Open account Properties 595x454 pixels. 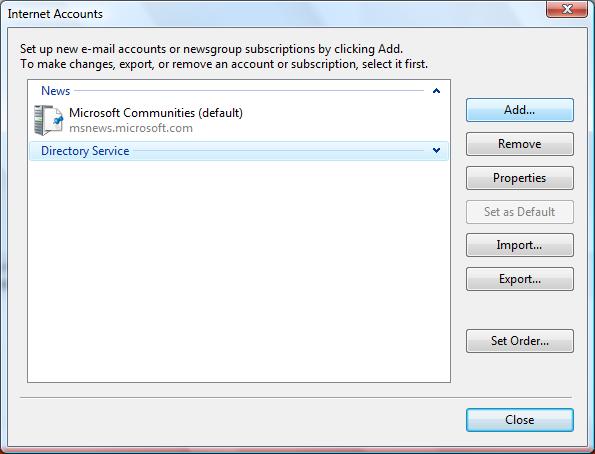(x=519, y=178)
